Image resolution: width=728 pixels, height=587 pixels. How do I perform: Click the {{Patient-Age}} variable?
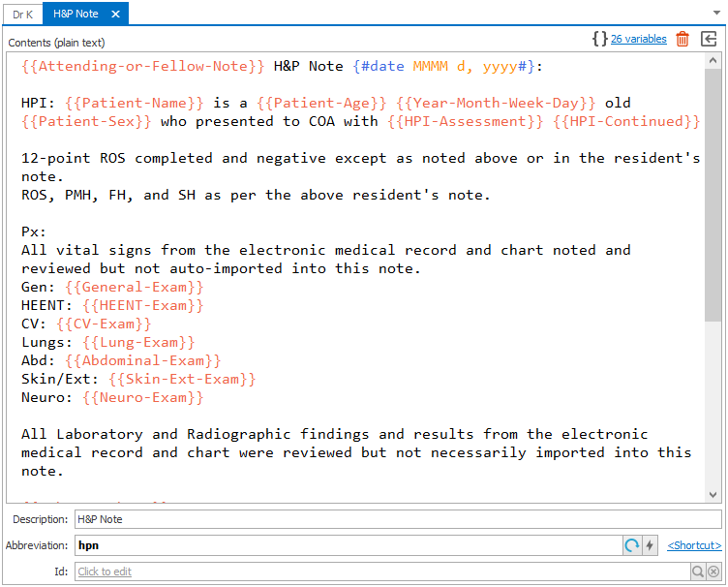point(321,103)
